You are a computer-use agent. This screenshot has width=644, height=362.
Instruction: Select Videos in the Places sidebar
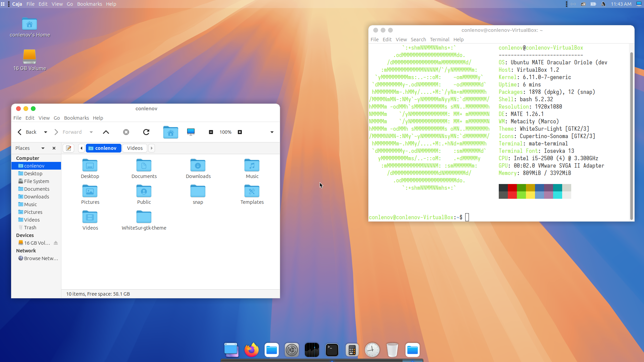pos(36,220)
